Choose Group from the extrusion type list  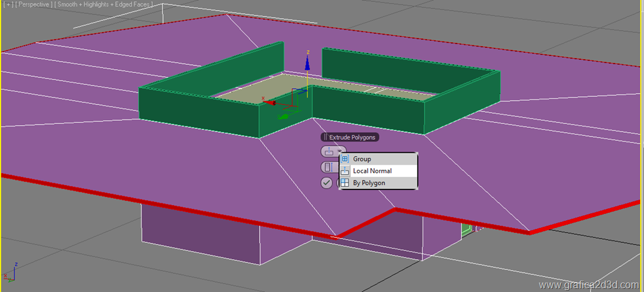(x=362, y=159)
